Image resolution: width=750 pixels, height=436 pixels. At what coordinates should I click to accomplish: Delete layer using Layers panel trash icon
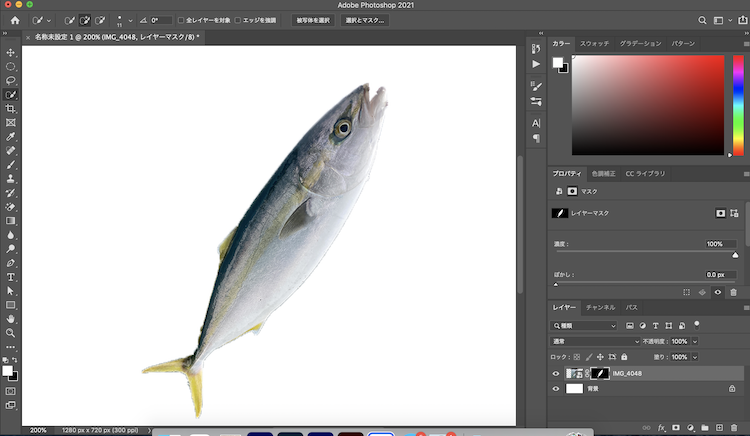click(x=734, y=428)
